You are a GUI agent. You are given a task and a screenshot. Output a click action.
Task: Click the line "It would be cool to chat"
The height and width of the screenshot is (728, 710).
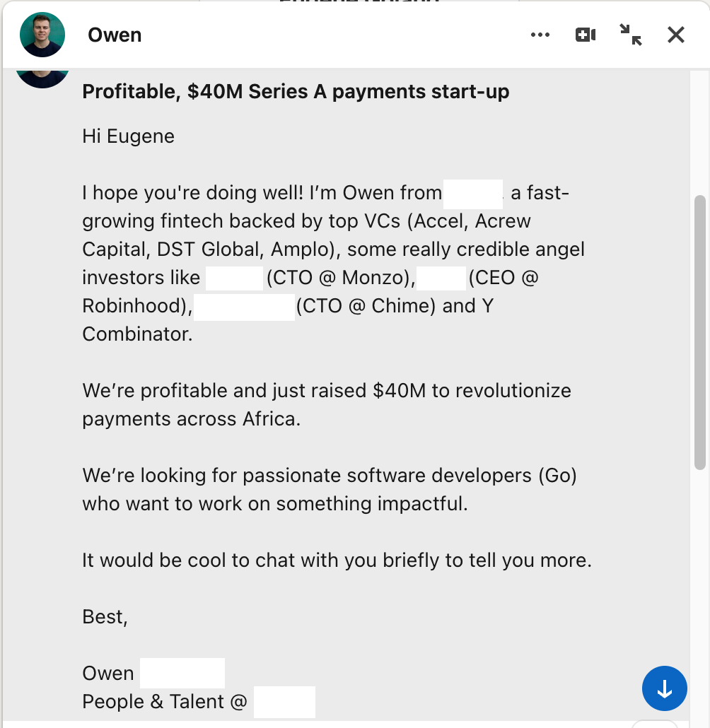[337, 560]
